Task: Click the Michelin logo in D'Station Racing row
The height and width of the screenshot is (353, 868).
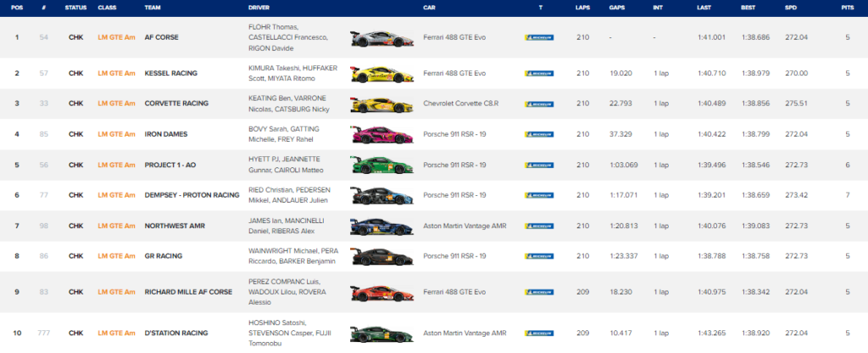Action: (539, 333)
